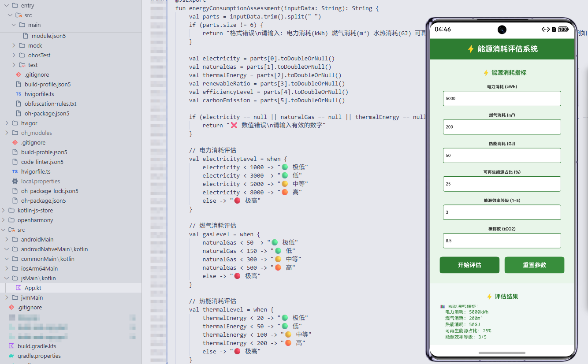Screen dimensions: 588x364
Task: Expand the ohosTest folder
Action: pos(14,55)
